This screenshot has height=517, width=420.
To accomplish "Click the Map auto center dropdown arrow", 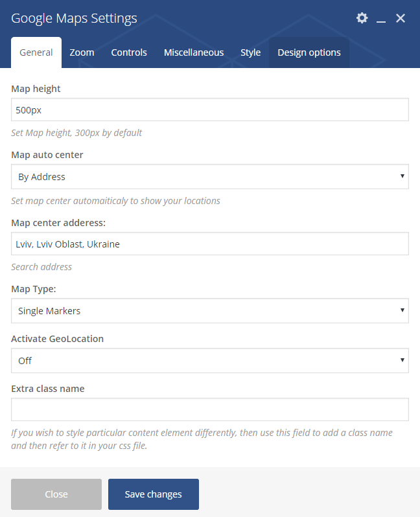I will pos(402,176).
